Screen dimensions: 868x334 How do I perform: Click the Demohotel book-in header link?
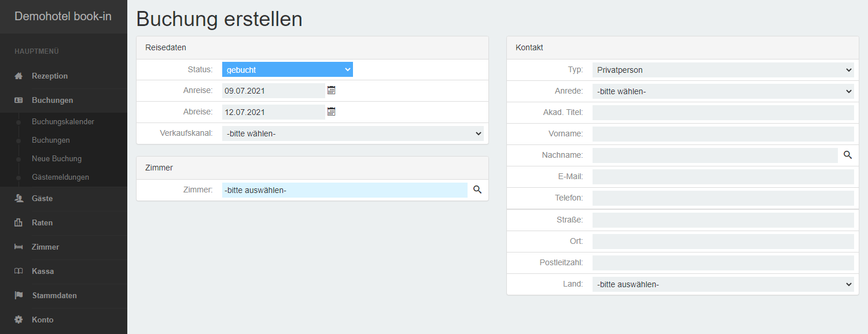(63, 16)
